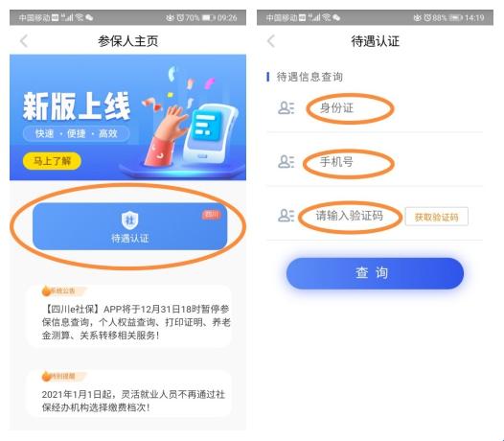Tap the person icon beside 验证码 field

(x=286, y=216)
